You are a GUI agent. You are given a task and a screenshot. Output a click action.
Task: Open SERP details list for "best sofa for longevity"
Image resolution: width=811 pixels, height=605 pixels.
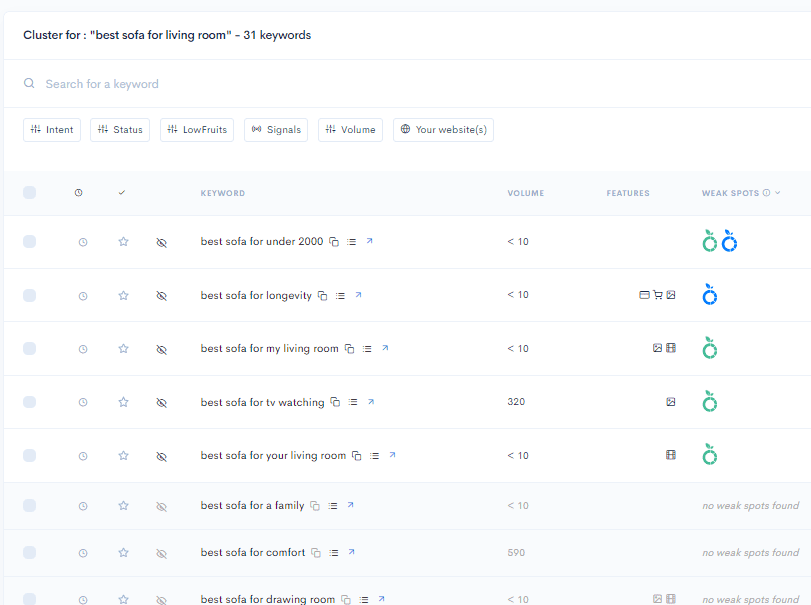click(340, 294)
